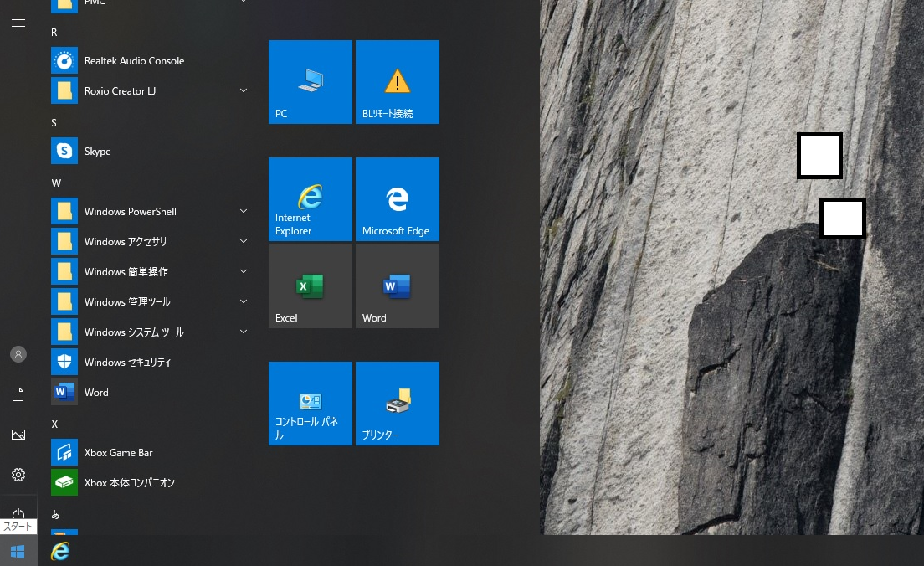Click the Xbox 本体コンパニオン text label
The height and width of the screenshot is (566, 924).
tap(130, 483)
